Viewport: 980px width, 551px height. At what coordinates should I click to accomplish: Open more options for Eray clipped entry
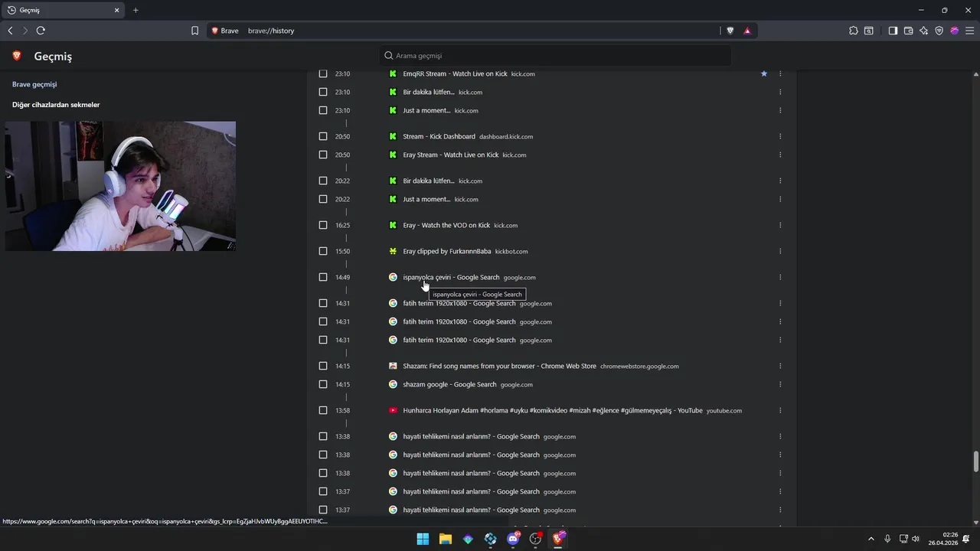pos(780,251)
